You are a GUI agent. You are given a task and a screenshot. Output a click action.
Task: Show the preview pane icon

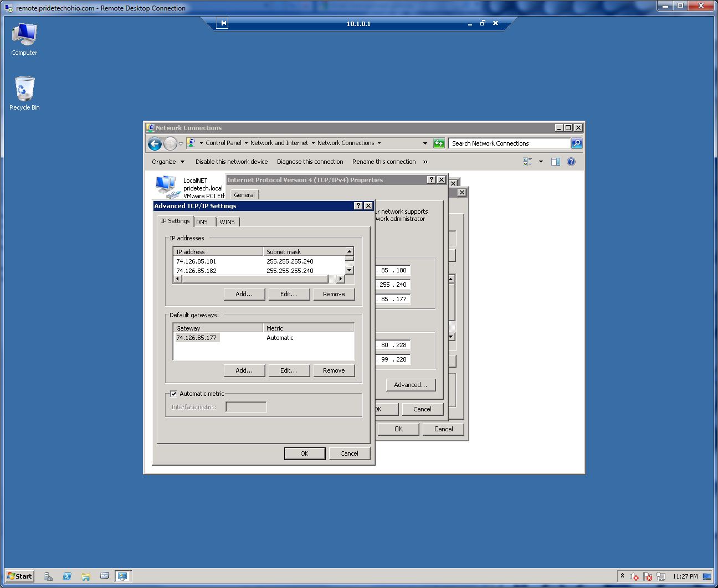[x=556, y=162]
